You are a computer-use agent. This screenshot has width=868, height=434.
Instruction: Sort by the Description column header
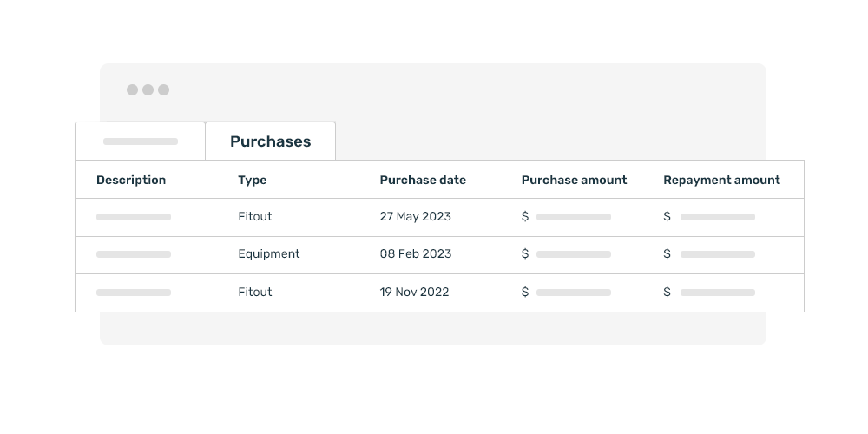[131, 180]
